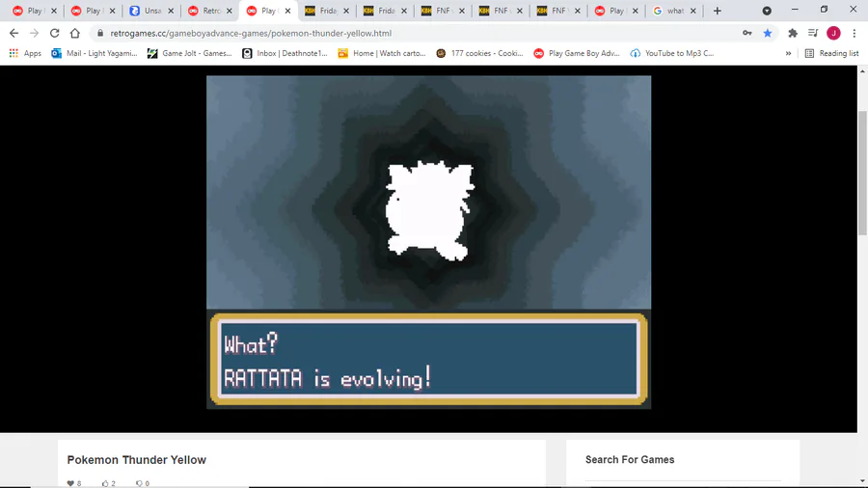Click the page vertical scrollbar thumb

pyautogui.click(x=862, y=174)
